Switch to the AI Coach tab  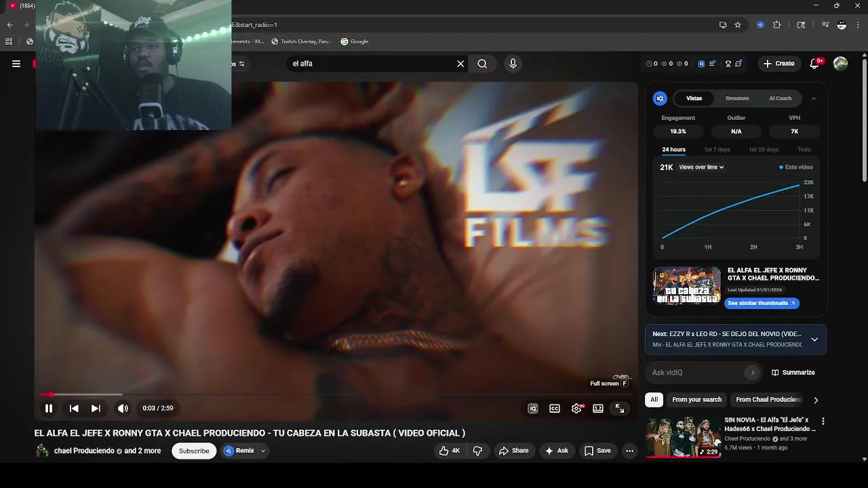click(x=780, y=98)
